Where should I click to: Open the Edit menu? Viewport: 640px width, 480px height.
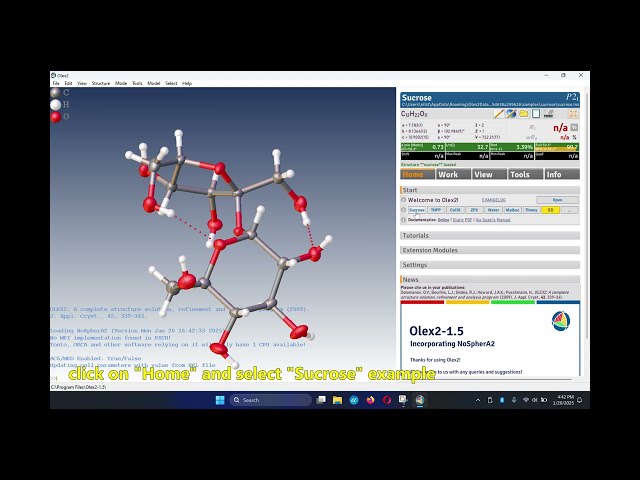coord(68,83)
